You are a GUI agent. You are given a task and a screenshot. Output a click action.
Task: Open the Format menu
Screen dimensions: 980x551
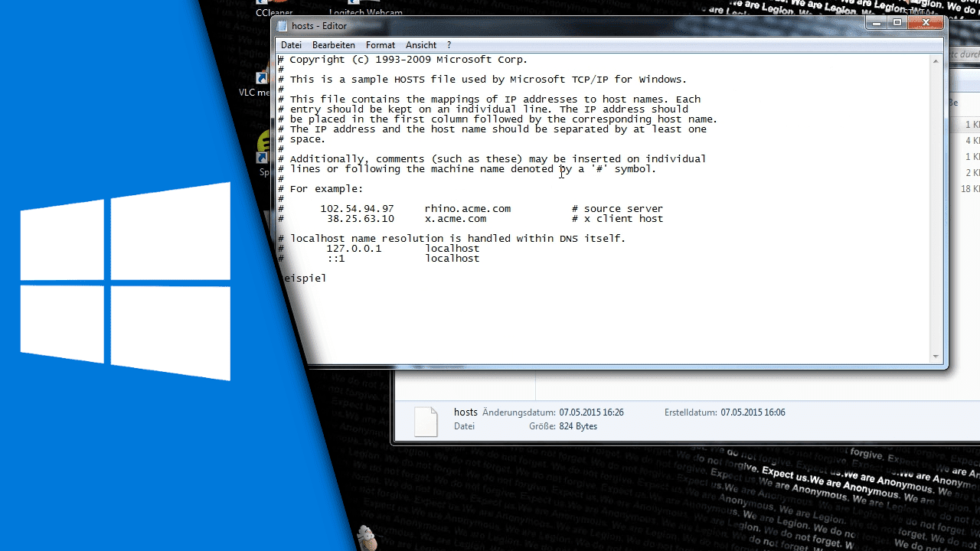point(381,45)
